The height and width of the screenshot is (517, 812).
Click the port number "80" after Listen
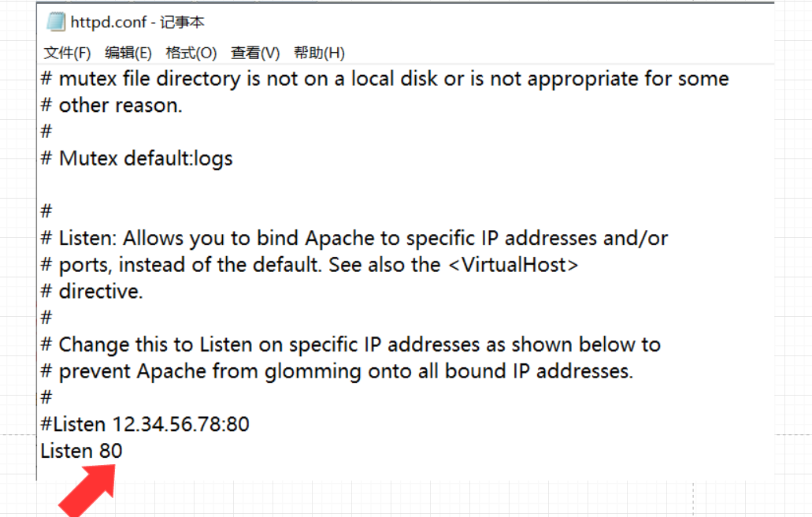point(110,452)
